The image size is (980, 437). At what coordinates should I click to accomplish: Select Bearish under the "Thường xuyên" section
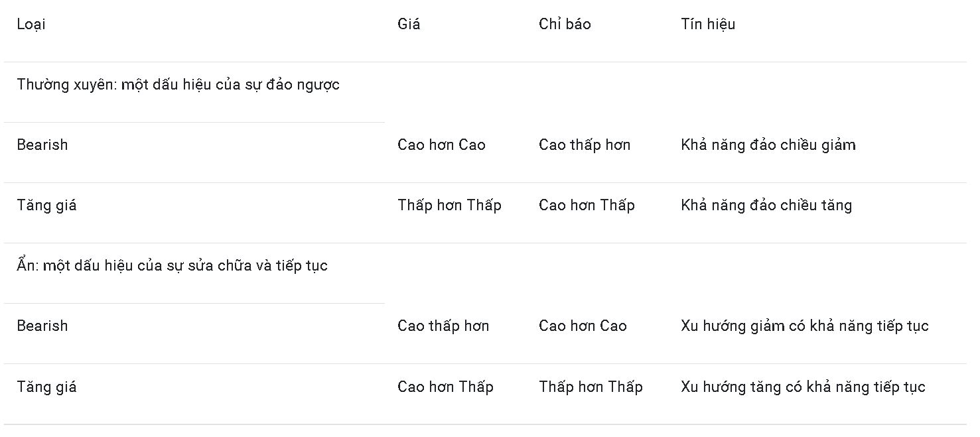point(42,145)
